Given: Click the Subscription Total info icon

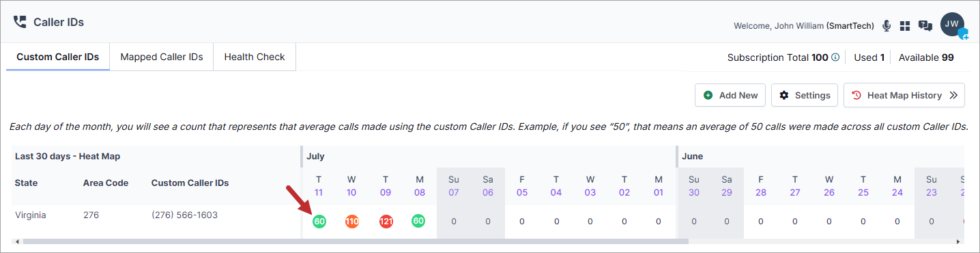Looking at the screenshot, I should tap(835, 57).
